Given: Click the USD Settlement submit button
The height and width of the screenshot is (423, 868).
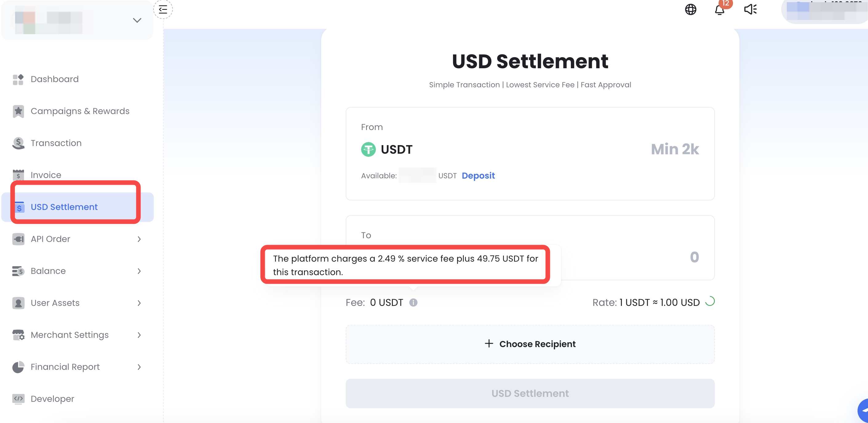Looking at the screenshot, I should pyautogui.click(x=530, y=393).
